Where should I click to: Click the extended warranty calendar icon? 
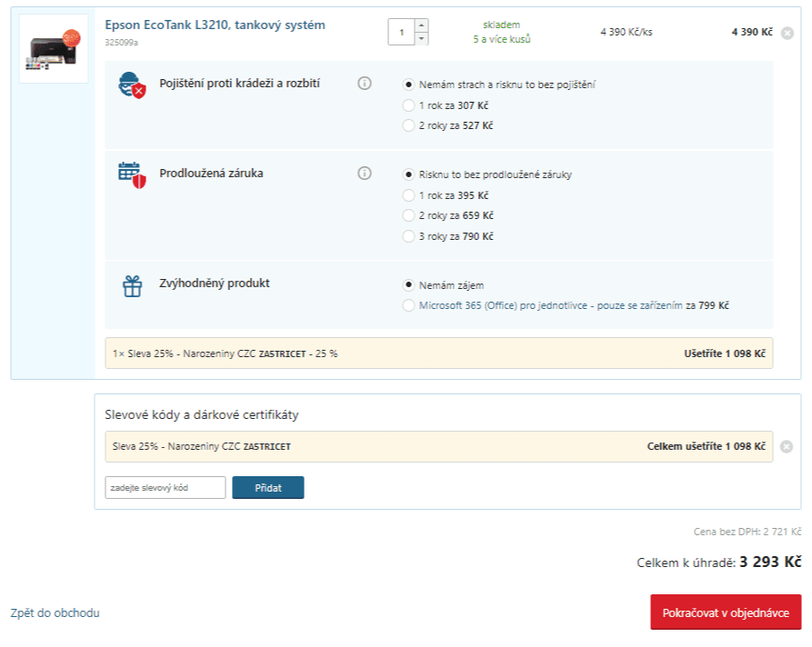pos(132,175)
